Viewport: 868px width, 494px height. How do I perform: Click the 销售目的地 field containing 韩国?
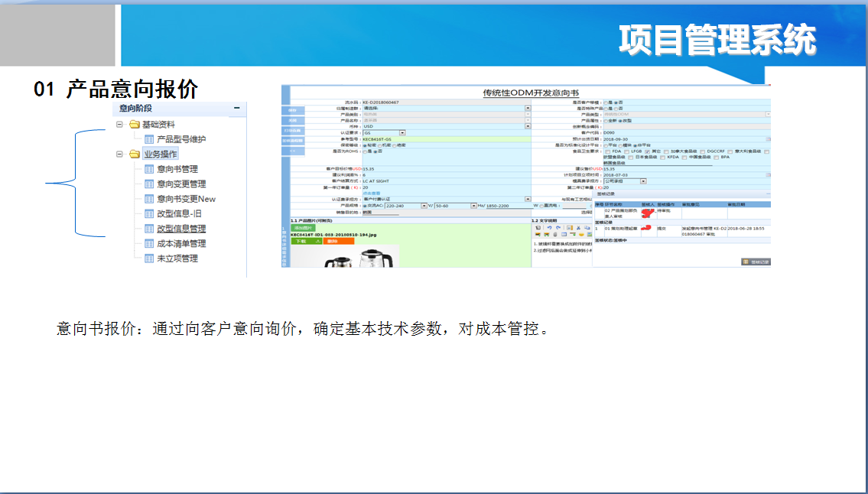coord(381,213)
